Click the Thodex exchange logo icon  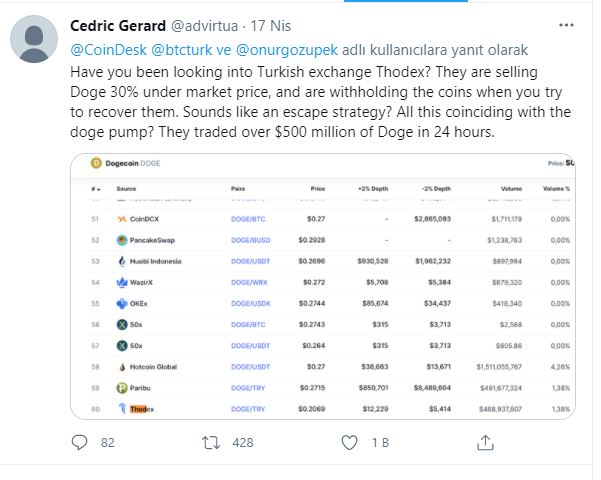coord(122,409)
